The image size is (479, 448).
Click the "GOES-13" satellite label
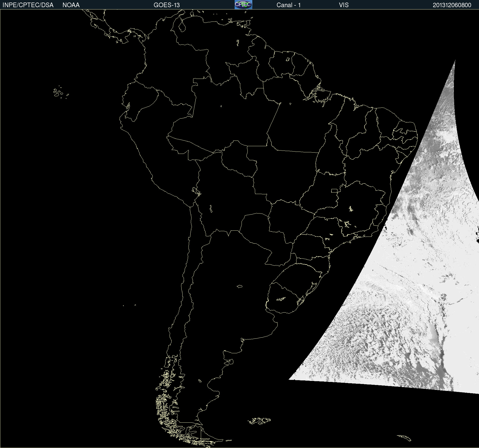pyautogui.click(x=167, y=5)
